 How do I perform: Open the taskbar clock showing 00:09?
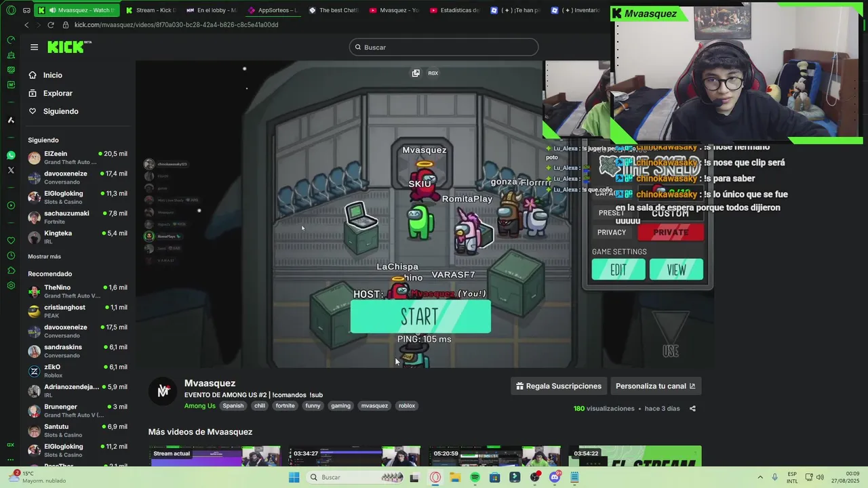pyautogui.click(x=847, y=477)
